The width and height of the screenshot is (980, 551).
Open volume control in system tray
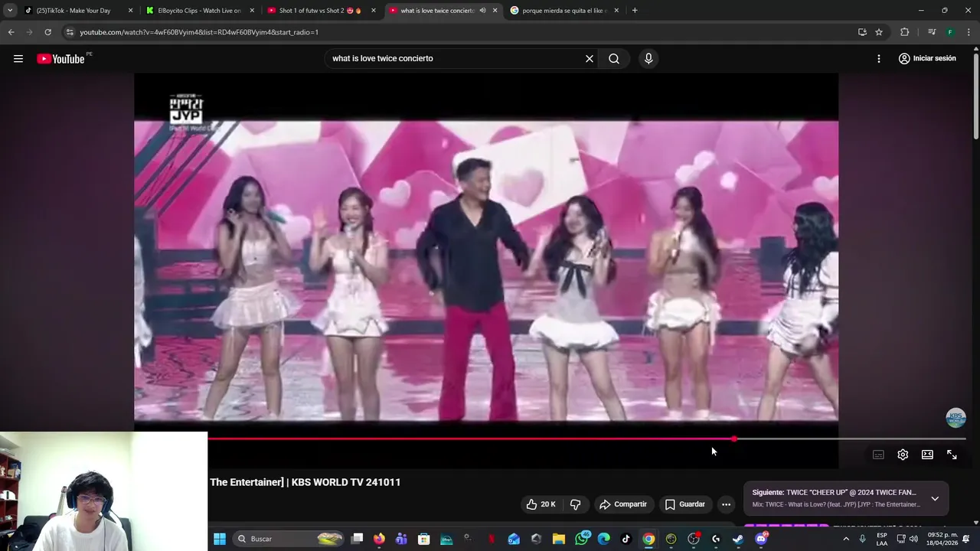(913, 539)
